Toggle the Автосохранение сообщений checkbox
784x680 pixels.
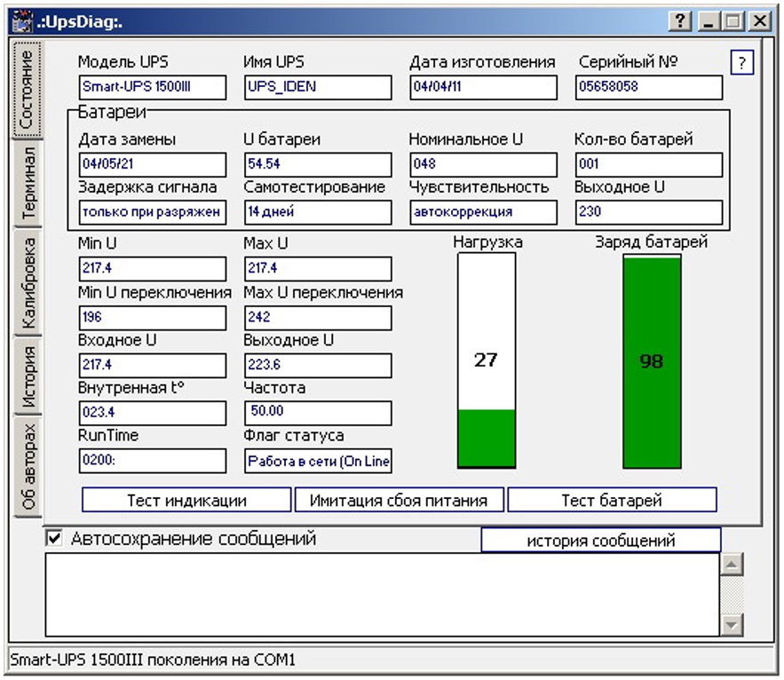[54, 539]
